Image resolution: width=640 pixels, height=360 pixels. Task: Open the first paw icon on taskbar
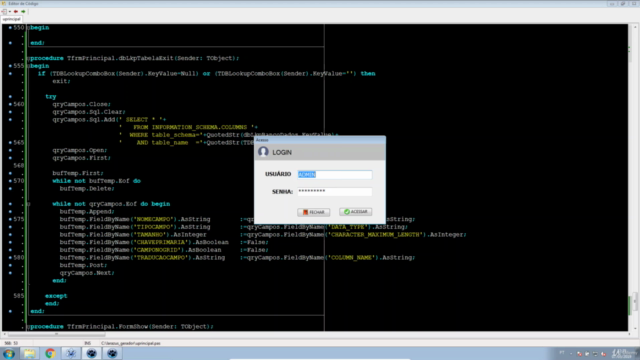click(91, 353)
